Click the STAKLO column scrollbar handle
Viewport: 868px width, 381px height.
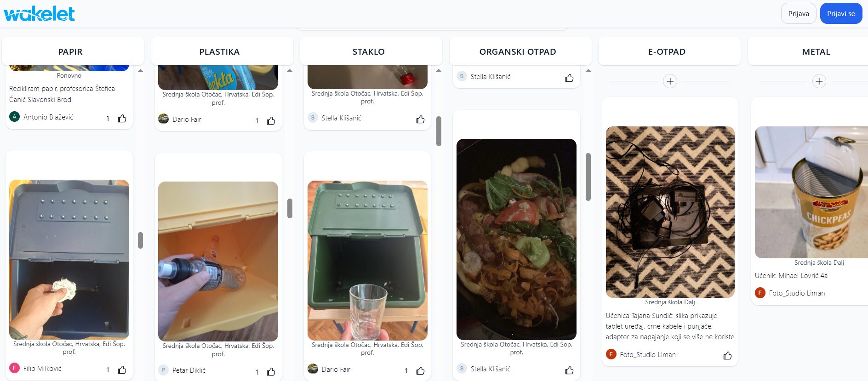coord(439,131)
